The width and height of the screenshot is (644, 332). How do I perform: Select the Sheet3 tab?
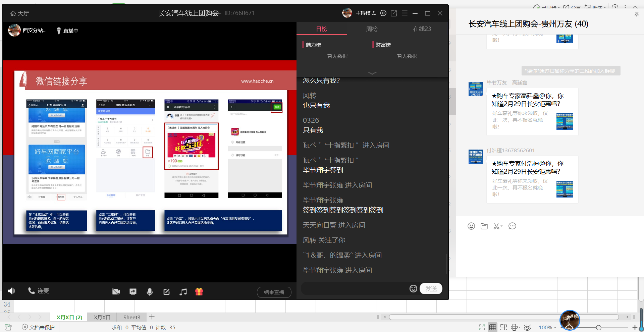(132, 317)
